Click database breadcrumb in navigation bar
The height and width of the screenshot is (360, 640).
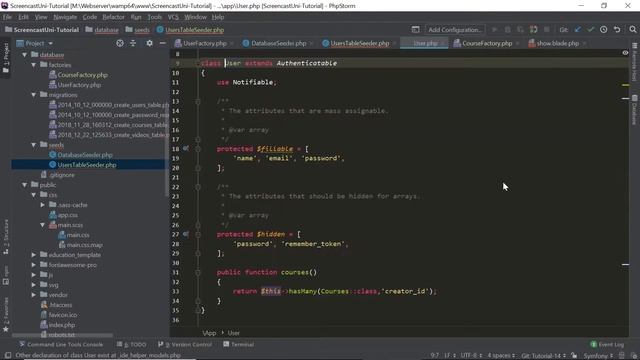pyautogui.click(x=106, y=29)
